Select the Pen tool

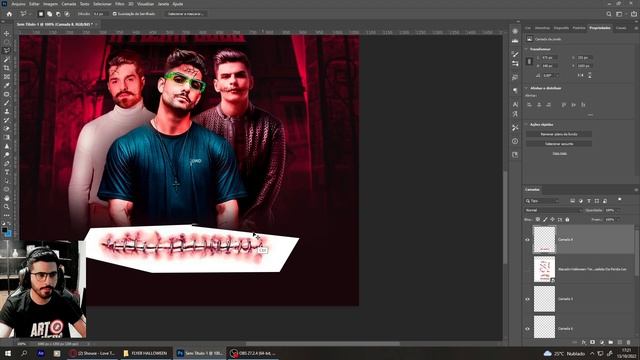pyautogui.click(x=7, y=163)
